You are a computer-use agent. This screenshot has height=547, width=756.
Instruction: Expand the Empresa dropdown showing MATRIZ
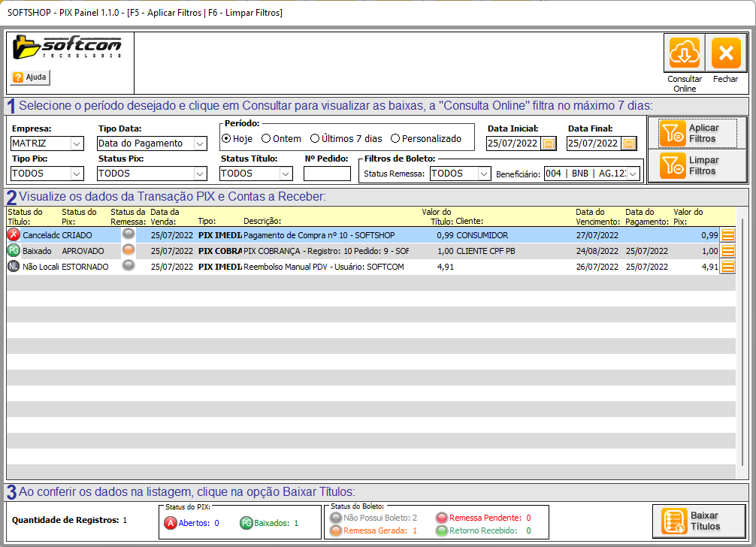77,144
